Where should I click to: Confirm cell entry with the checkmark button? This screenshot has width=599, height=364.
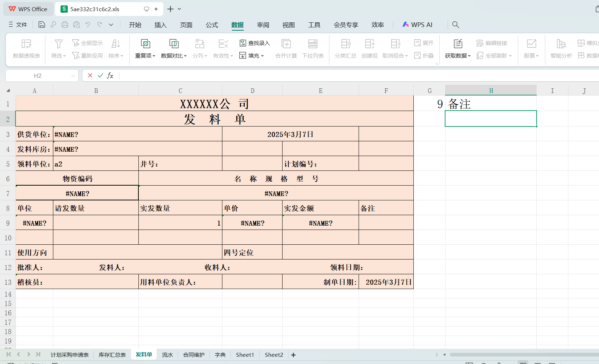(x=100, y=75)
